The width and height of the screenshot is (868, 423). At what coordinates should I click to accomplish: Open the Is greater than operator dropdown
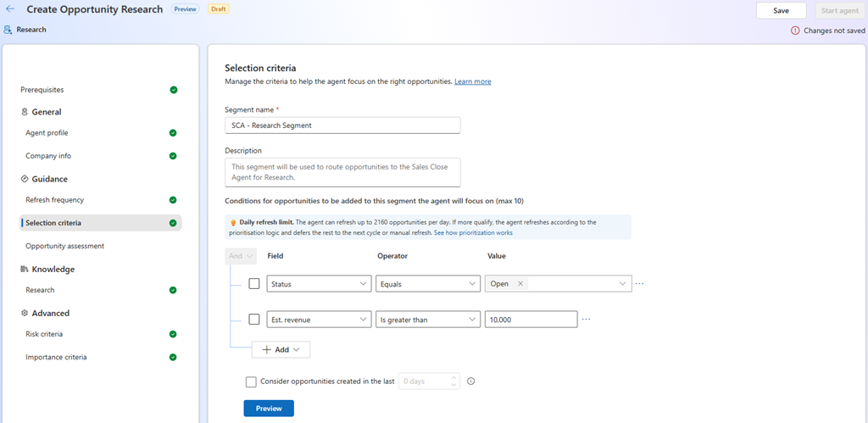[x=428, y=319]
